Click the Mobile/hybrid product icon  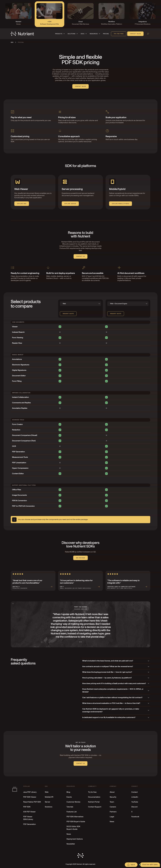pyautogui.click(x=112, y=182)
